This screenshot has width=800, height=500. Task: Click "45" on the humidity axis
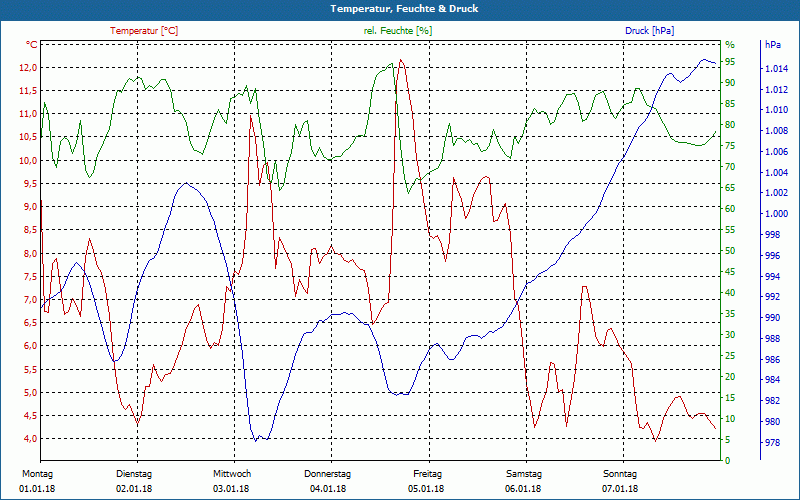[x=730, y=272]
